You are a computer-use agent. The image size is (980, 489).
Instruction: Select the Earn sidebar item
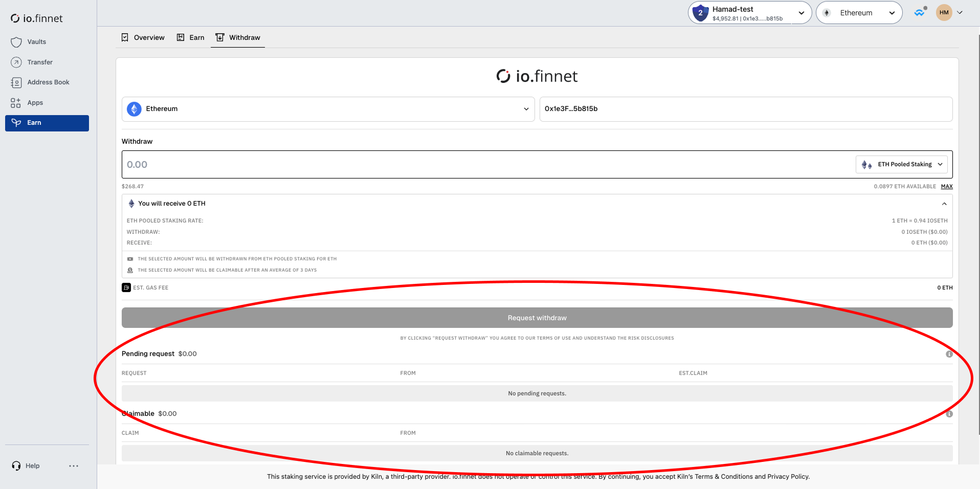[47, 123]
